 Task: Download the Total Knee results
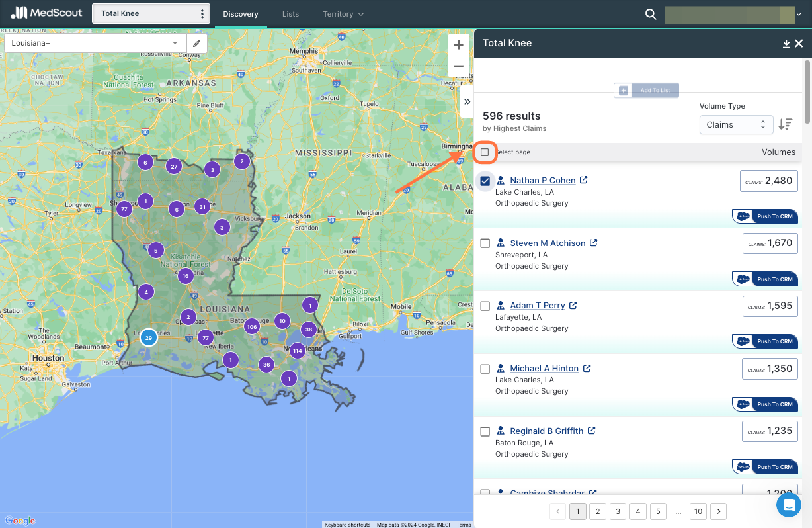[x=786, y=44]
